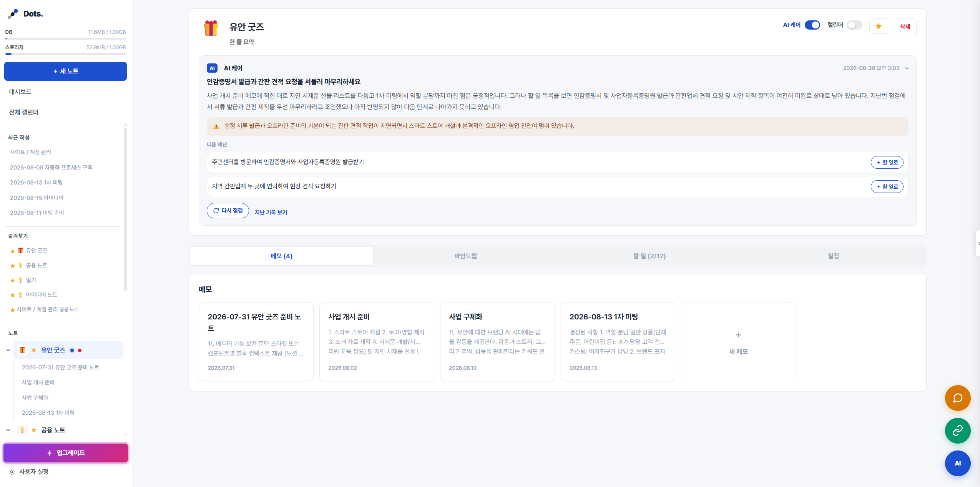Click the 업그레이드 button
Image resolution: width=980 pixels, height=487 pixels.
point(66,453)
